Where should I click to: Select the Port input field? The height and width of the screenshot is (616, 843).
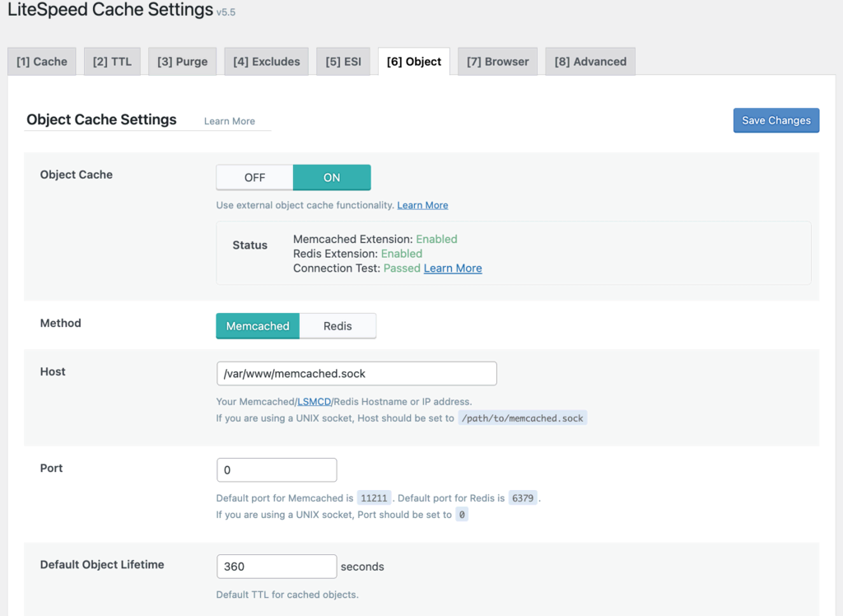tap(276, 469)
